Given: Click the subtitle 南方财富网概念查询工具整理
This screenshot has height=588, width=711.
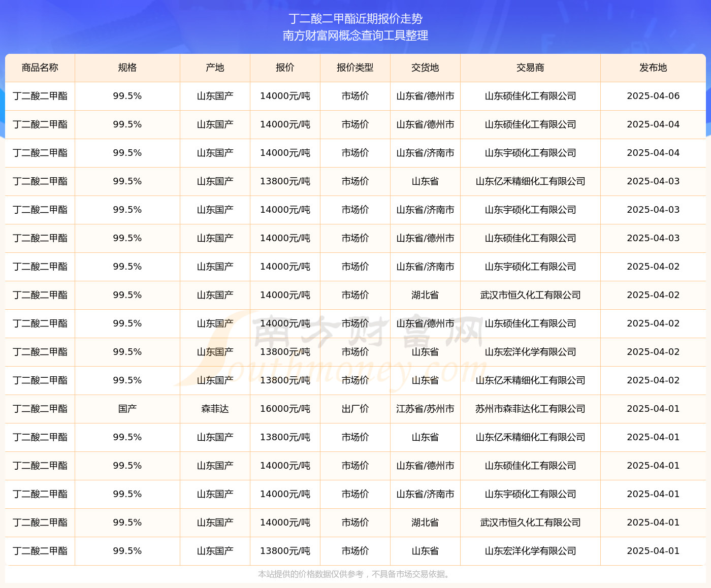Looking at the screenshot, I should pos(355,36).
